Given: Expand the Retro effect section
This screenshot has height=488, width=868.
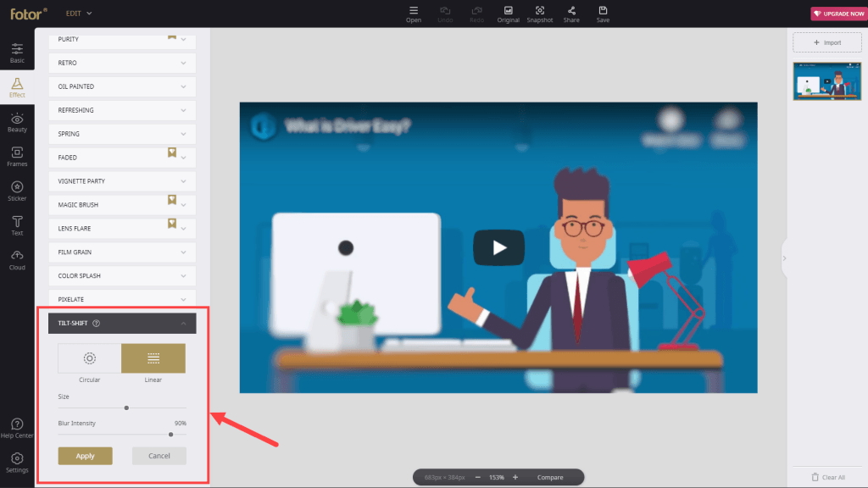Looking at the screenshot, I should pyautogui.click(x=122, y=63).
